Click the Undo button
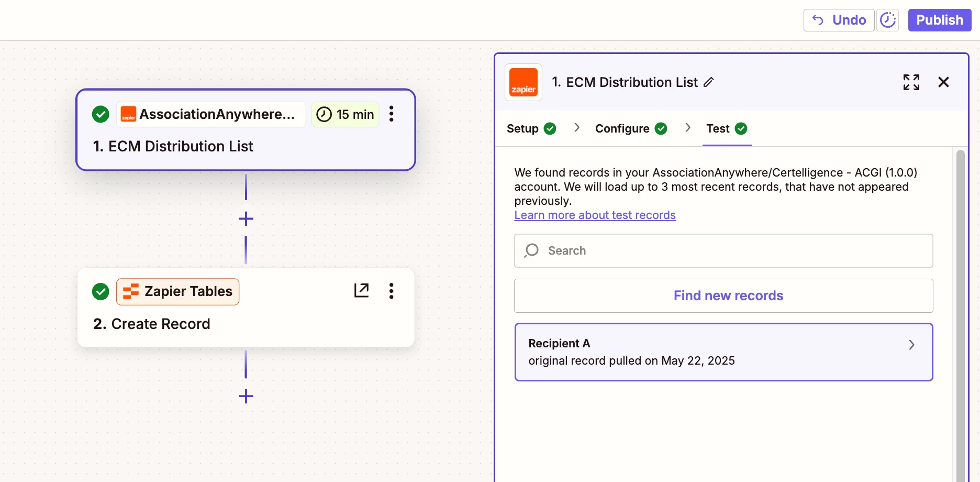Screen dimensions: 980x482 pos(839,20)
